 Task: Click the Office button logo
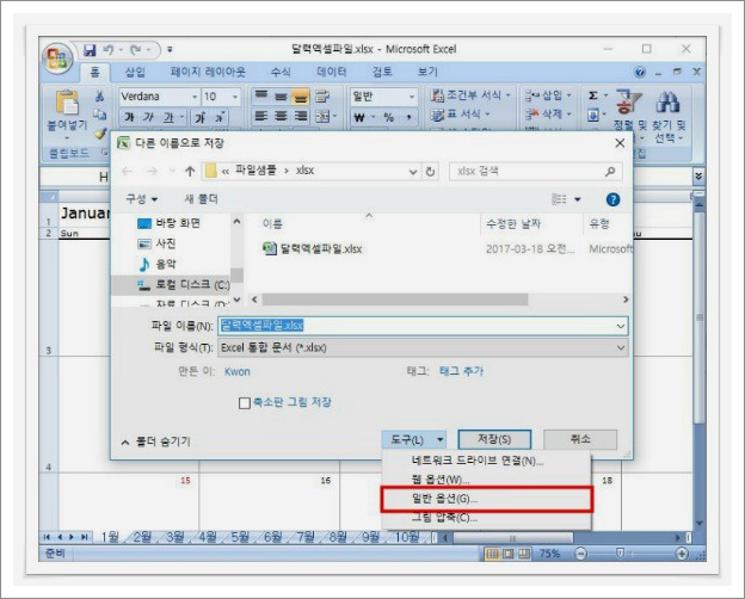click(x=57, y=59)
